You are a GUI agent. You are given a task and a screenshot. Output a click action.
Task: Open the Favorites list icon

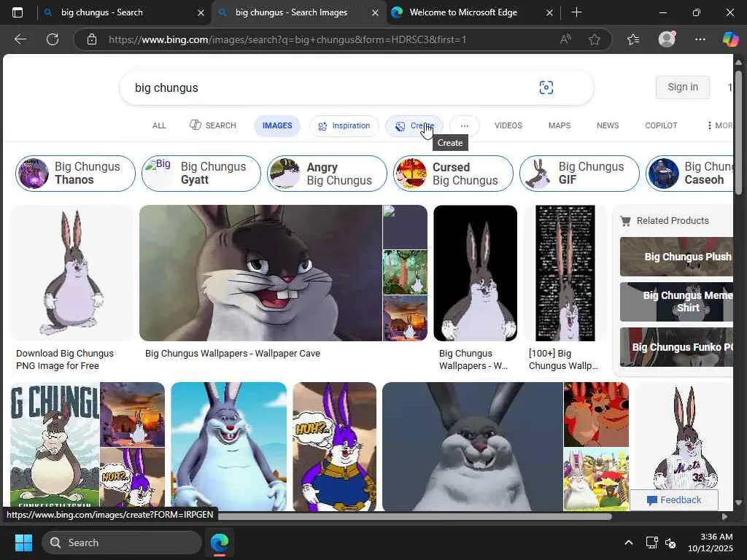click(633, 39)
